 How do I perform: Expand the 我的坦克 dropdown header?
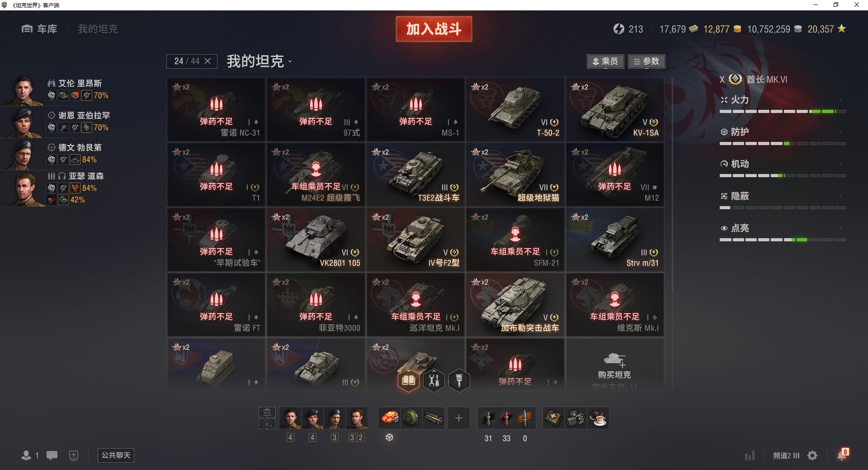pyautogui.click(x=259, y=61)
